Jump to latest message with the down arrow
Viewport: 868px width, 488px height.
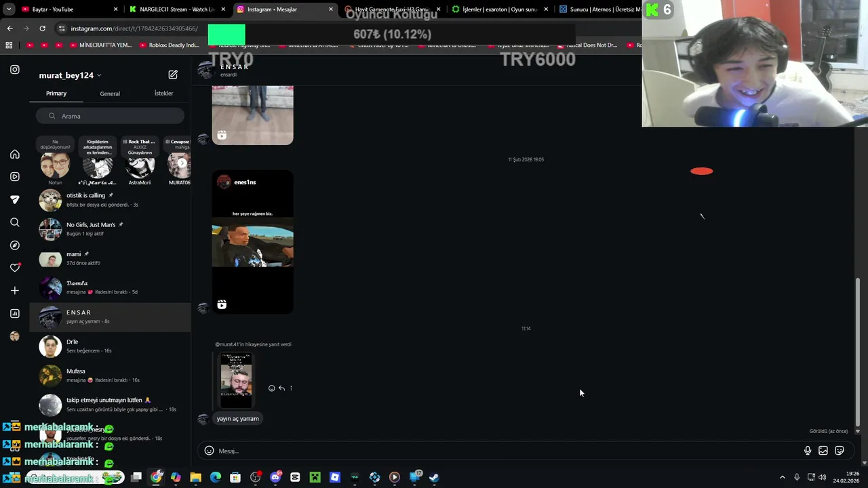pos(857,431)
